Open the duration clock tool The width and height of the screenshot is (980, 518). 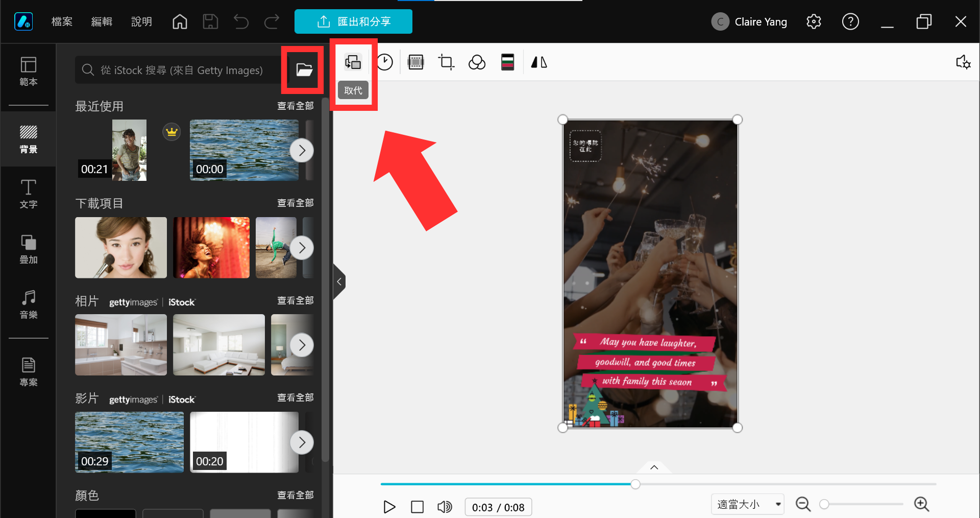coord(385,62)
